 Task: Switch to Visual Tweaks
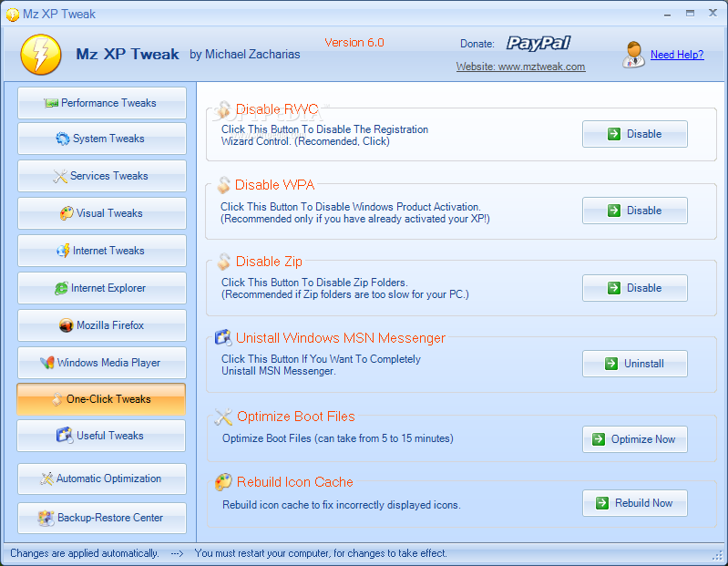[x=102, y=213]
